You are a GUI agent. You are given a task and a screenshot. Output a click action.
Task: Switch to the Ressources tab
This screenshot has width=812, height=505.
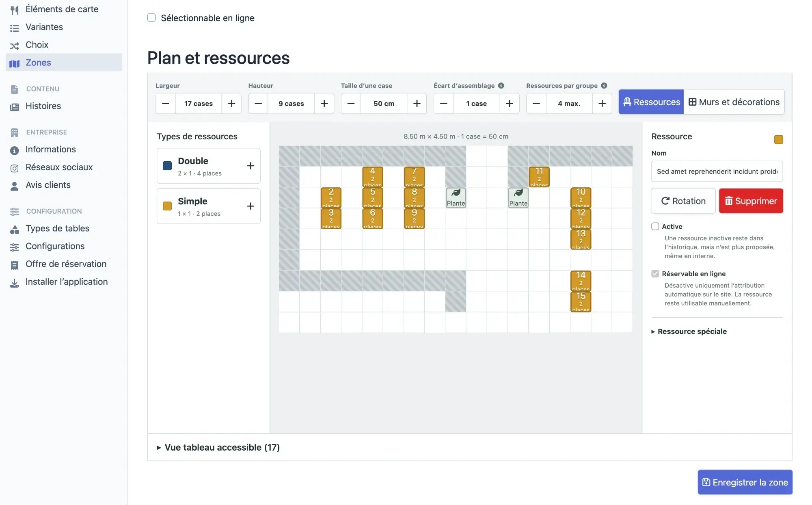pos(651,102)
